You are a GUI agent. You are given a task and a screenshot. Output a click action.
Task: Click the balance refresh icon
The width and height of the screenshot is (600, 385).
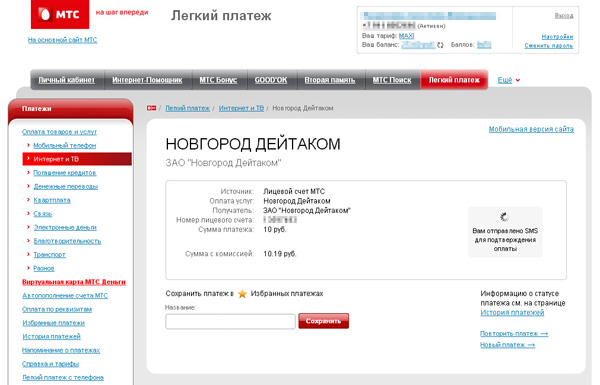(440, 45)
